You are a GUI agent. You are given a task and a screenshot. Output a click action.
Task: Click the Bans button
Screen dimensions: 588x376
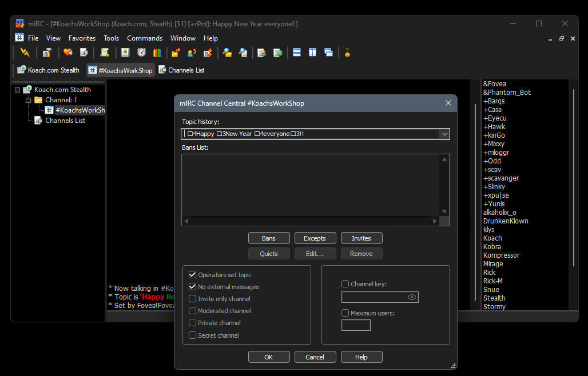269,238
